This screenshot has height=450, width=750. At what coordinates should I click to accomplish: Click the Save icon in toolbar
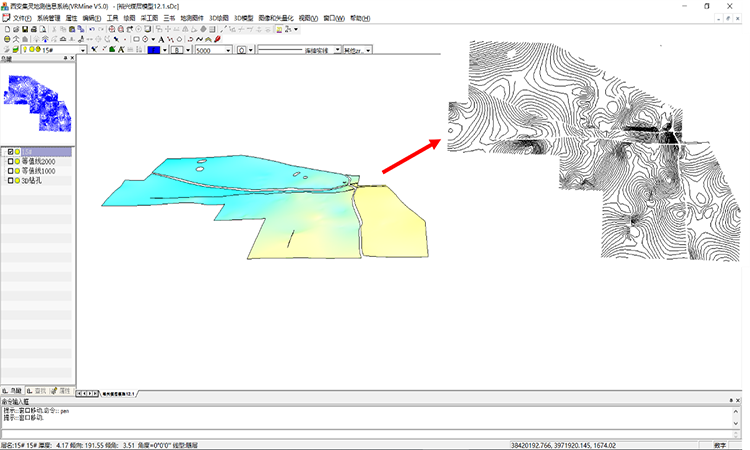[x=23, y=29]
